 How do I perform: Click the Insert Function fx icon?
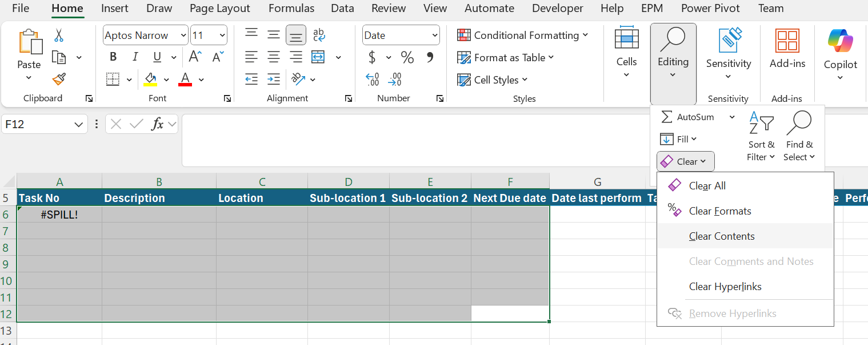tap(157, 124)
